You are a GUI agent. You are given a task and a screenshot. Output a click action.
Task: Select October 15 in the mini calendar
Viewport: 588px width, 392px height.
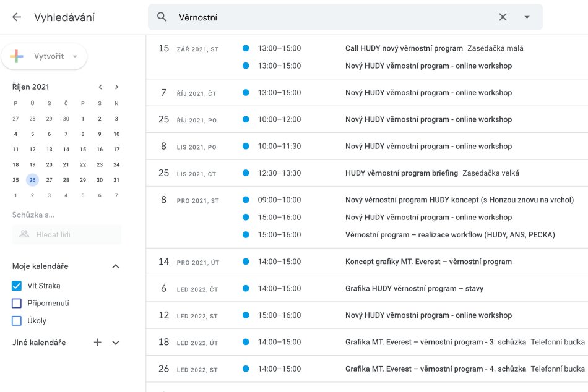[83, 149]
